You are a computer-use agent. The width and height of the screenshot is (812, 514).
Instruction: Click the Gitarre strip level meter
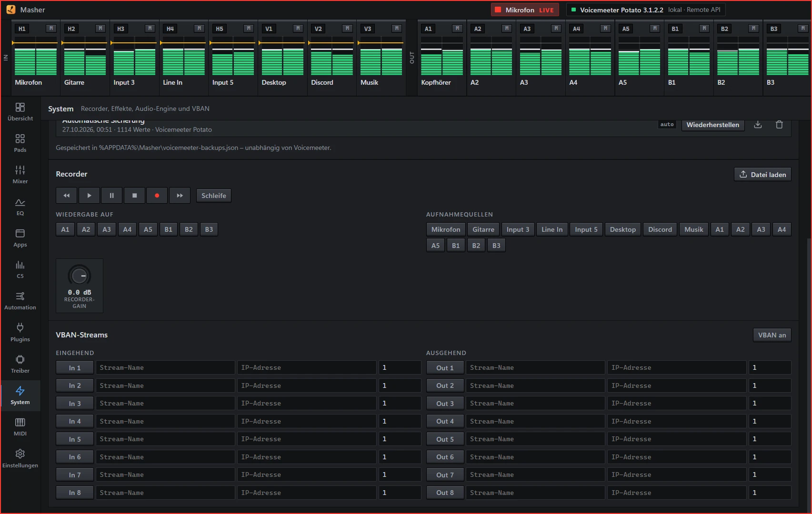(85, 56)
